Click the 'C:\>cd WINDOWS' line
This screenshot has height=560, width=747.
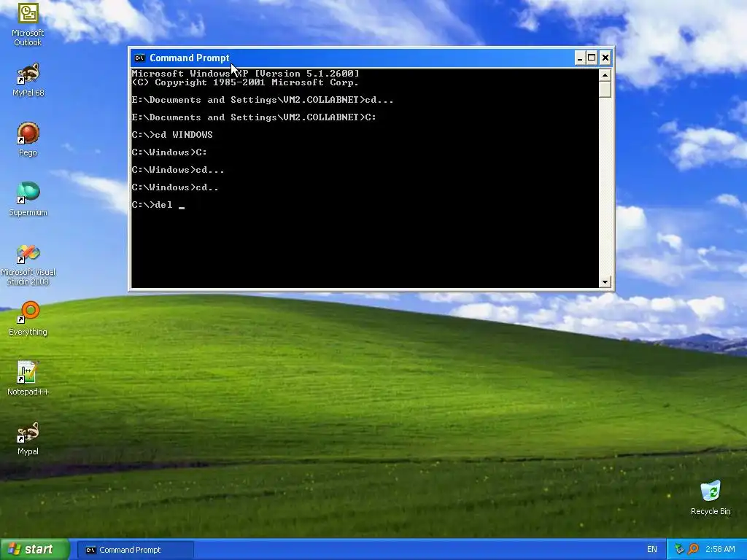coord(172,135)
